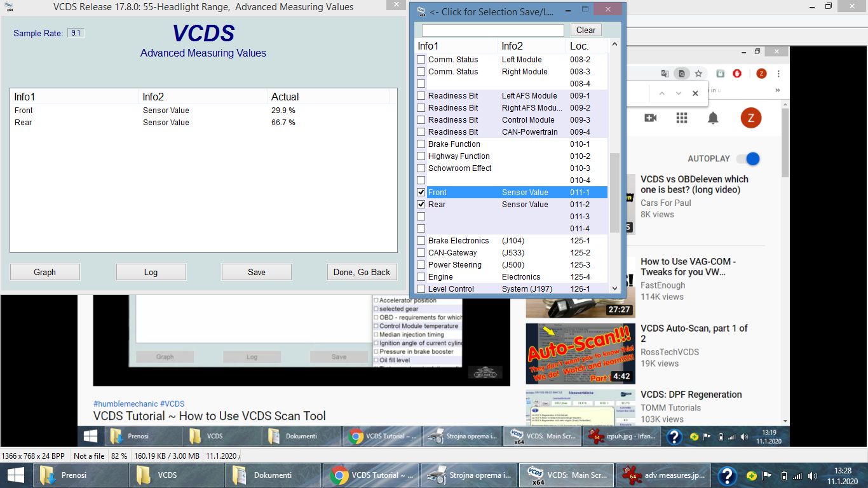Click the icon in the Selection Save/Load title bar
The width and height of the screenshot is (868, 488).
[420, 11]
